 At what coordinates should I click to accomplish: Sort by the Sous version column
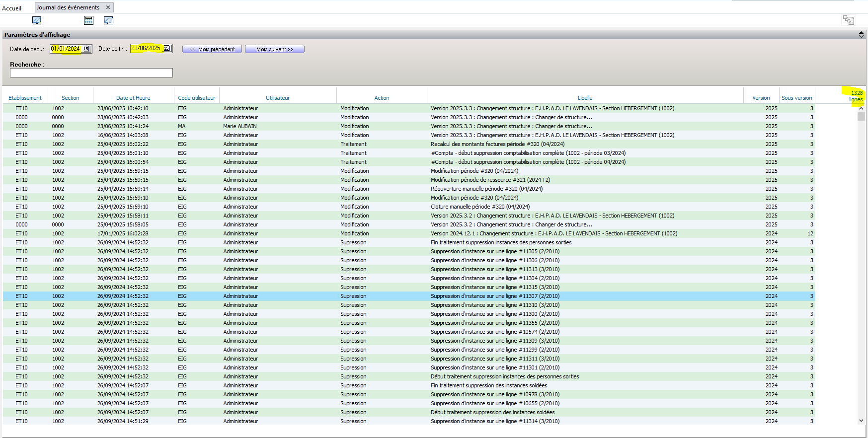(x=797, y=98)
